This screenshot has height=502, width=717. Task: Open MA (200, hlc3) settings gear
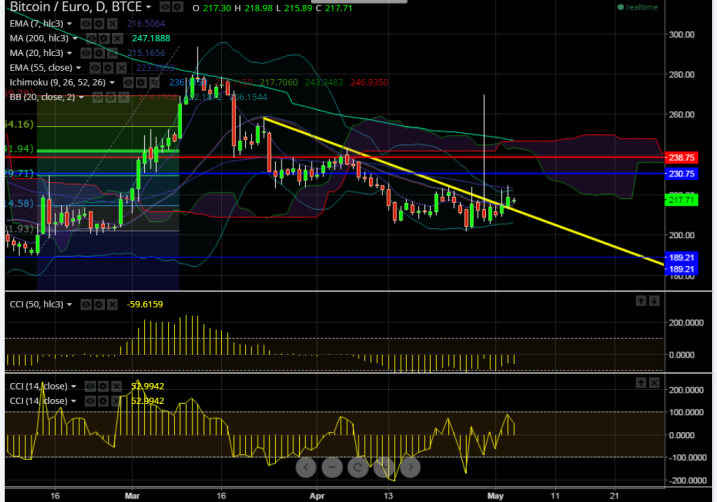pos(104,38)
